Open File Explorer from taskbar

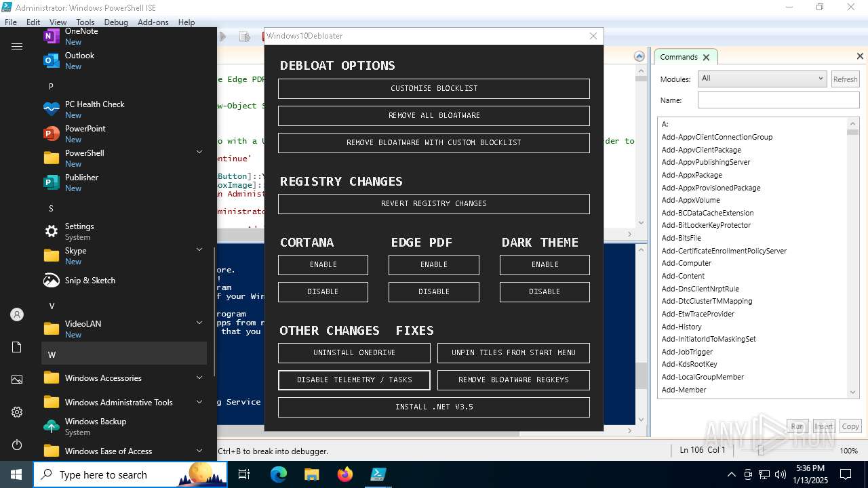311,474
